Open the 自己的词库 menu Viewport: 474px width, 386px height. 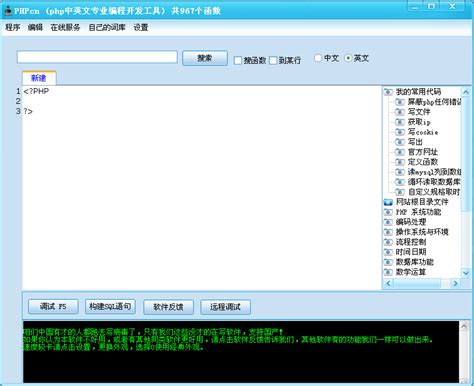(107, 27)
